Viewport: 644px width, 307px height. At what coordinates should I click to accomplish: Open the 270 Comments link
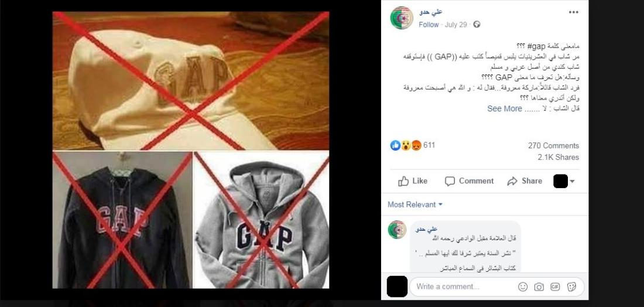(x=553, y=145)
